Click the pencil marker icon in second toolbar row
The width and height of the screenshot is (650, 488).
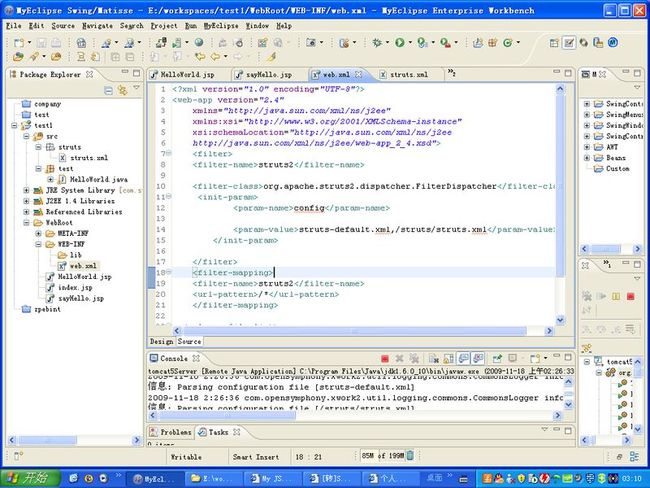point(272,56)
